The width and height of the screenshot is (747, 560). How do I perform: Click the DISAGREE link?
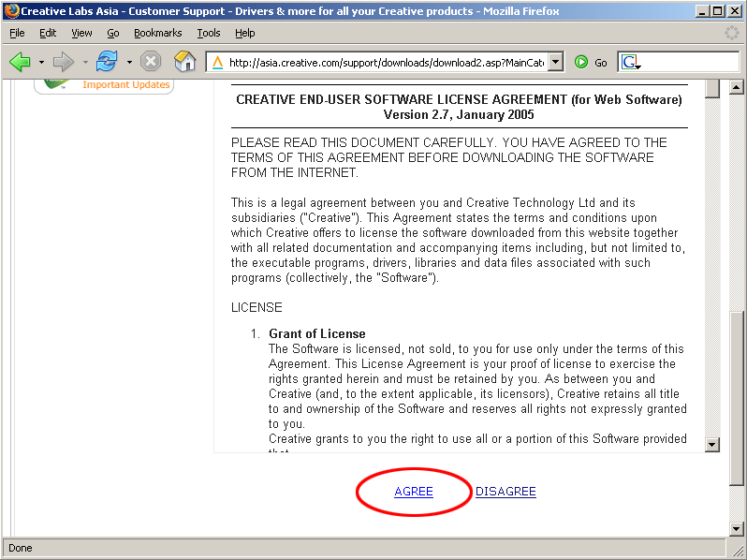coord(505,492)
